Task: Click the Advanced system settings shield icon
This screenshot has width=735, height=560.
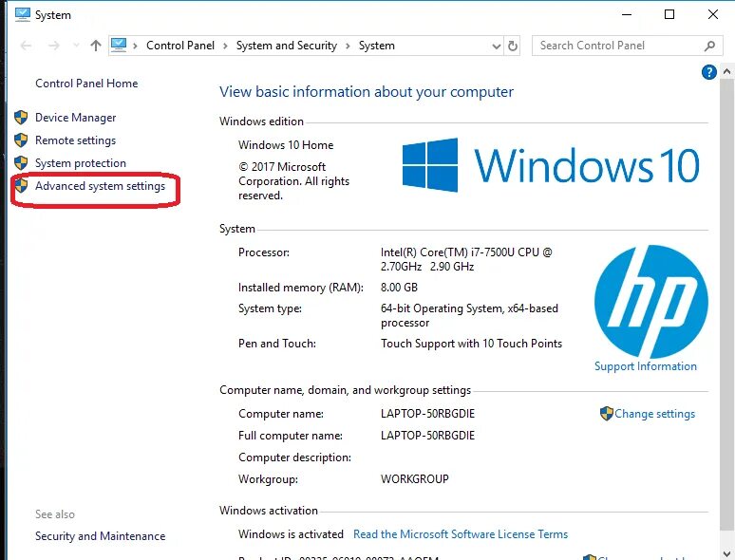Action: [x=21, y=186]
